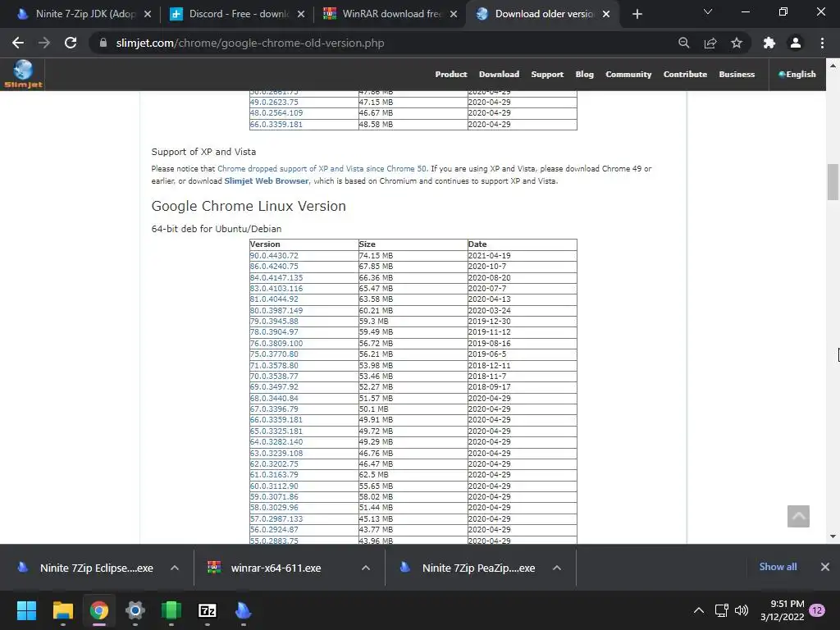Download Linux version 57.0.2987.133

click(276, 518)
